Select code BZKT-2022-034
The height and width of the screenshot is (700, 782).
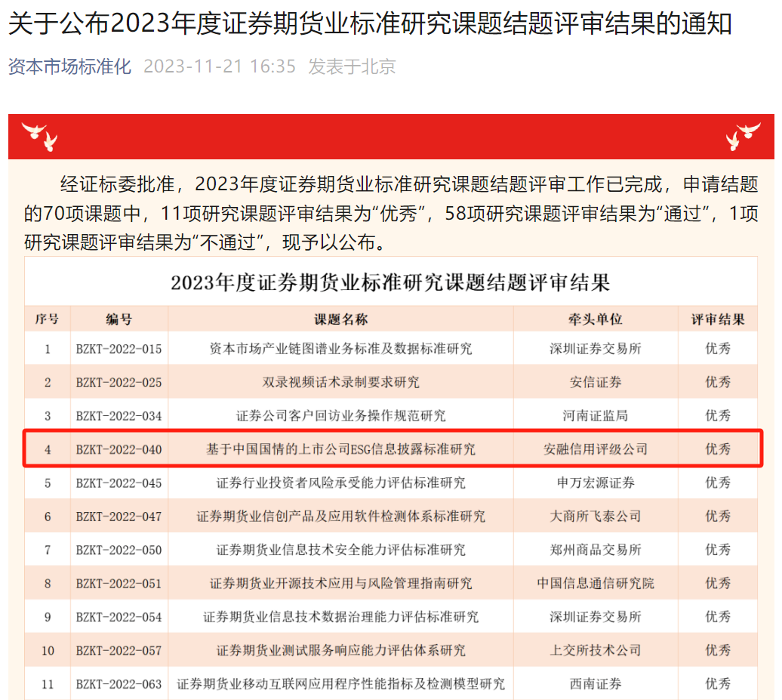119,415
